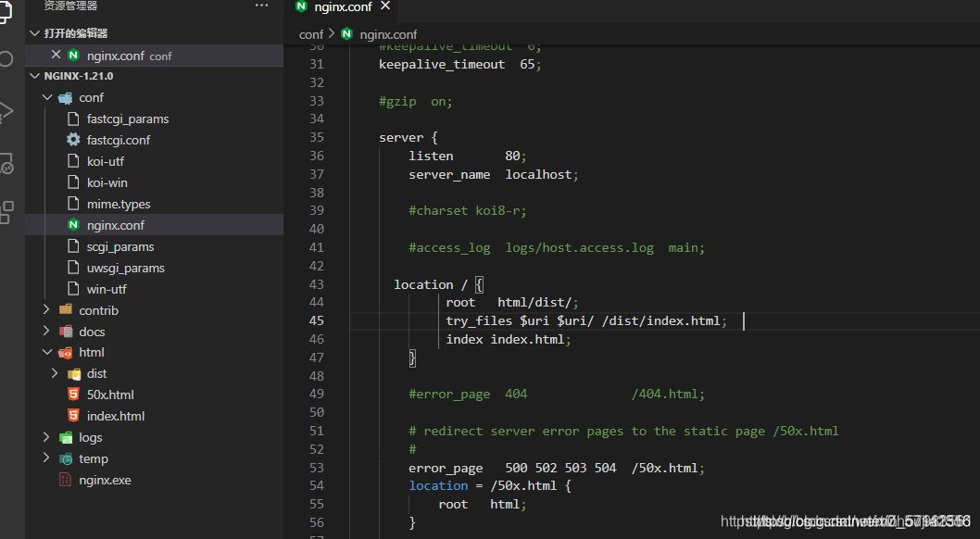Click the html folder icon

[x=65, y=353]
